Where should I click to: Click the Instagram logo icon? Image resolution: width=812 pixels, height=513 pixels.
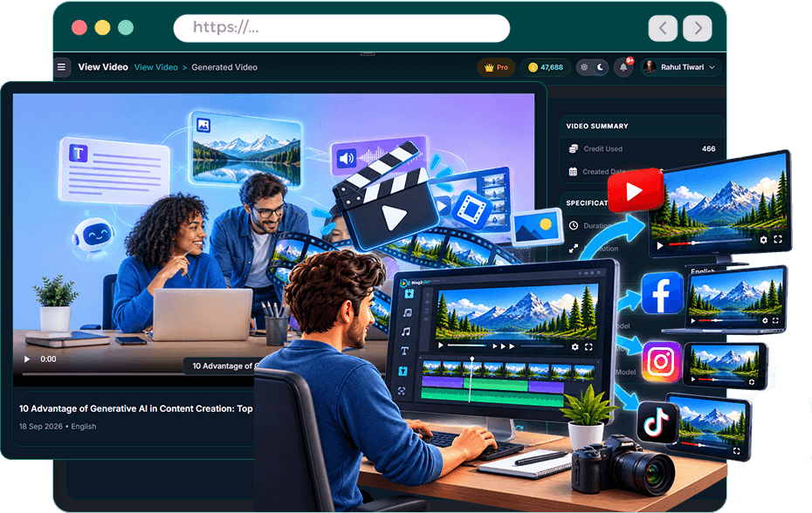click(661, 361)
